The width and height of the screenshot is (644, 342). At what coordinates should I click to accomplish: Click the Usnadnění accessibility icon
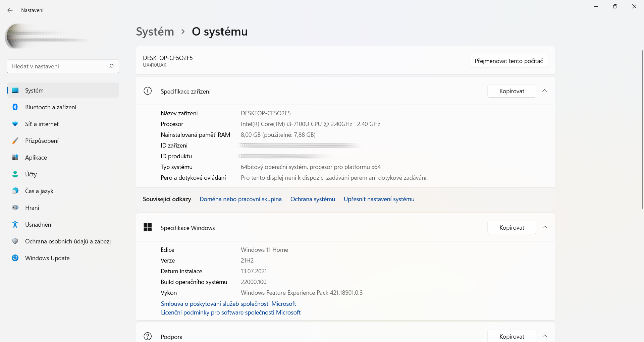15,224
